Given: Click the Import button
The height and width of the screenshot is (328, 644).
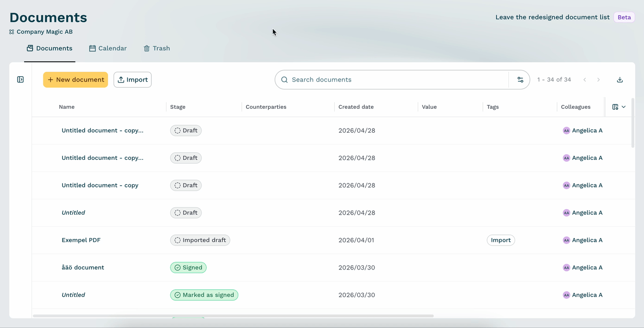Looking at the screenshot, I should coord(132,80).
